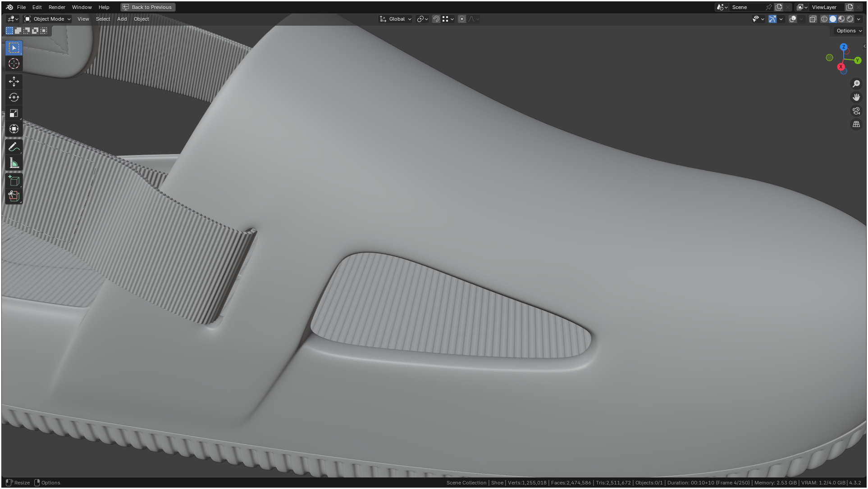Click the Add View Layer copy icon
868x489 pixels.
pos(850,7)
